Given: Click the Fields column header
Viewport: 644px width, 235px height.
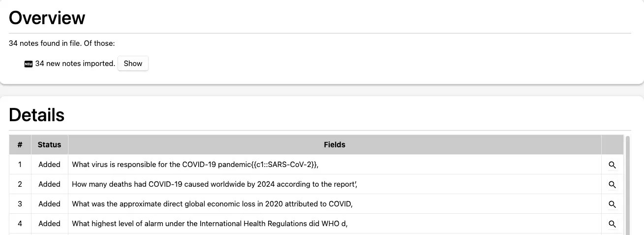Looking at the screenshot, I should coord(335,145).
